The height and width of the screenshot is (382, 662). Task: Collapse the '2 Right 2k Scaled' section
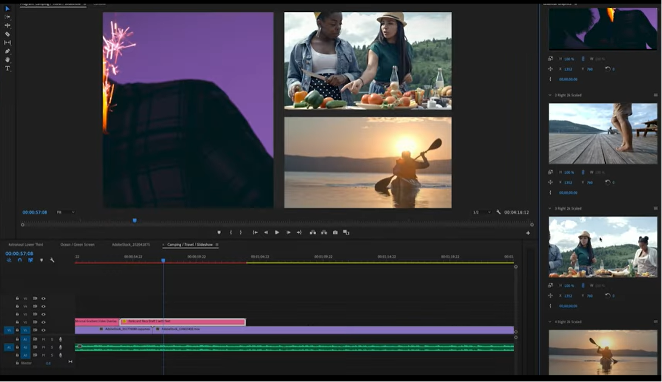[550, 95]
